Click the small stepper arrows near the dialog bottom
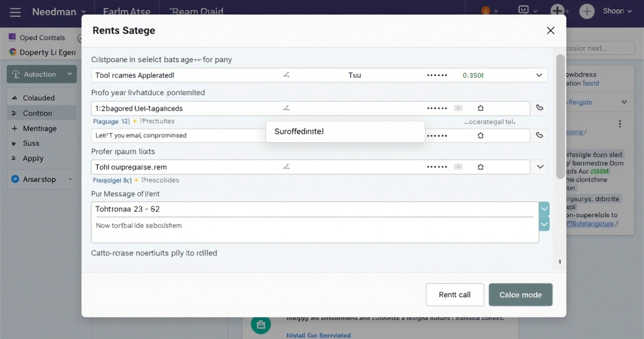This screenshot has width=644, height=339. coord(560,262)
